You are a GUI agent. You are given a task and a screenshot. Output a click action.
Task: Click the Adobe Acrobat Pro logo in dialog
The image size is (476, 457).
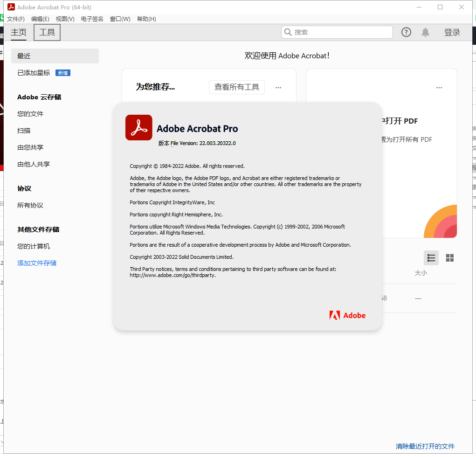(x=139, y=127)
